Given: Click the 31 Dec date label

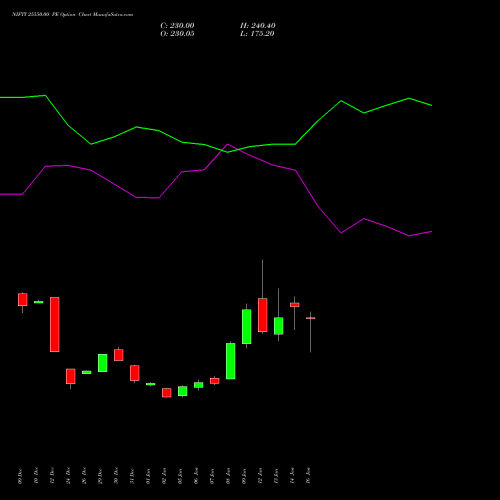Looking at the screenshot, I should [x=133, y=476].
